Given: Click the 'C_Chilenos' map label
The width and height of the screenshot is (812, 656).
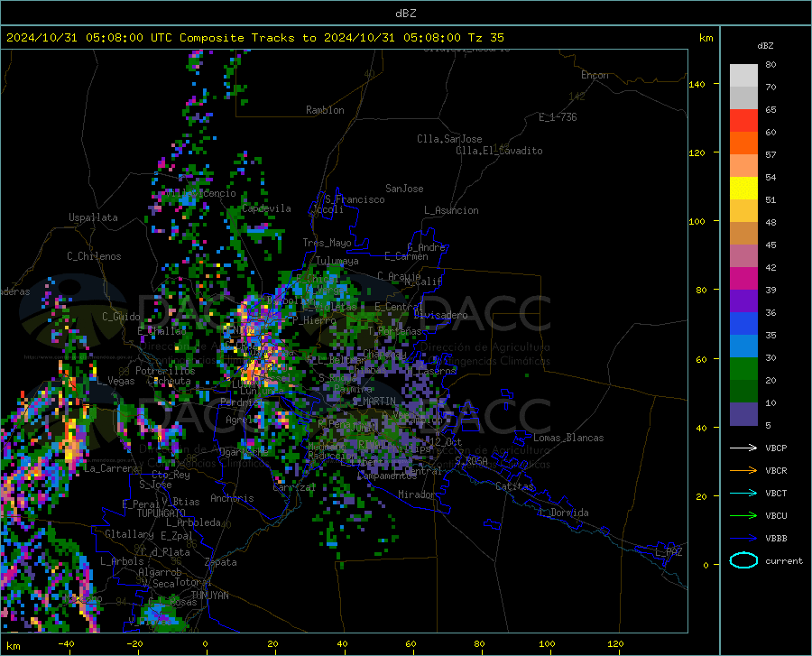Looking at the screenshot, I should click(x=94, y=256).
